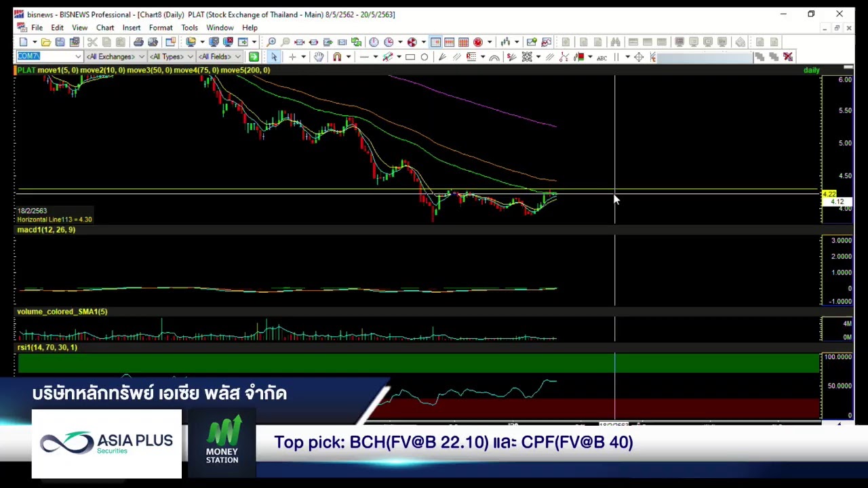This screenshot has height=488, width=868.
Task: Open the All Fields dropdown
Action: pyautogui.click(x=219, y=57)
